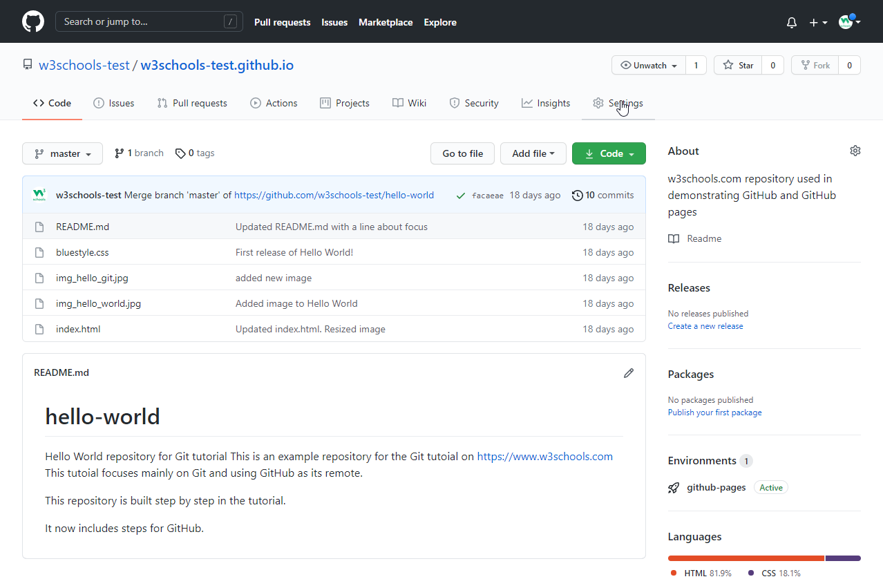Open the https://www.w3schools.com link in README
883x588 pixels.
(x=545, y=456)
